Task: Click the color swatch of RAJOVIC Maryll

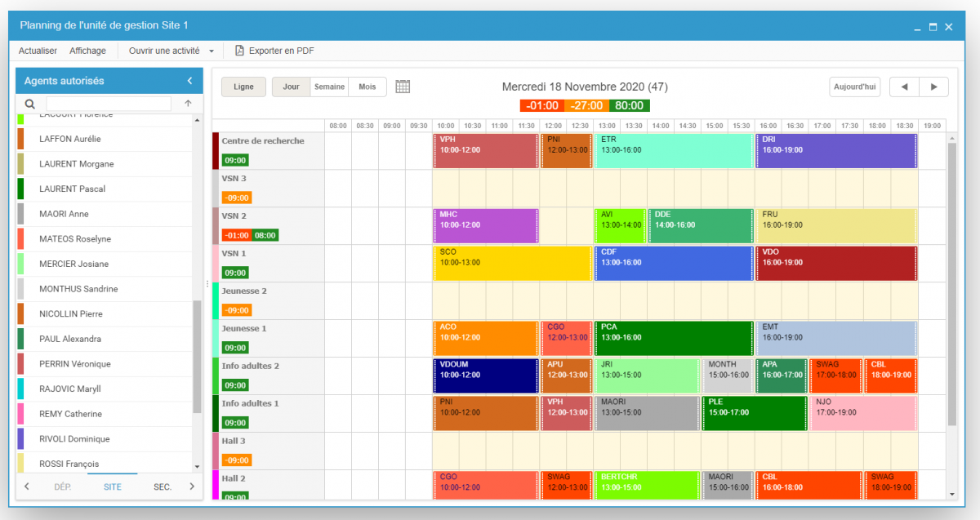Action: coord(20,389)
